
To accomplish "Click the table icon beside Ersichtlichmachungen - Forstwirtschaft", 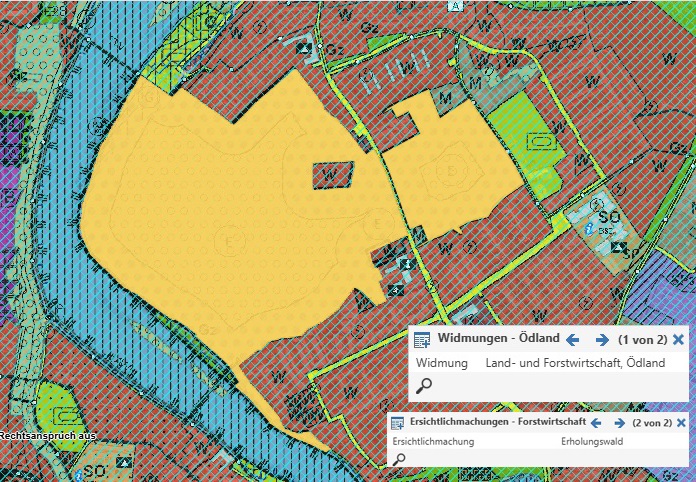I will pyautogui.click(x=397, y=423).
